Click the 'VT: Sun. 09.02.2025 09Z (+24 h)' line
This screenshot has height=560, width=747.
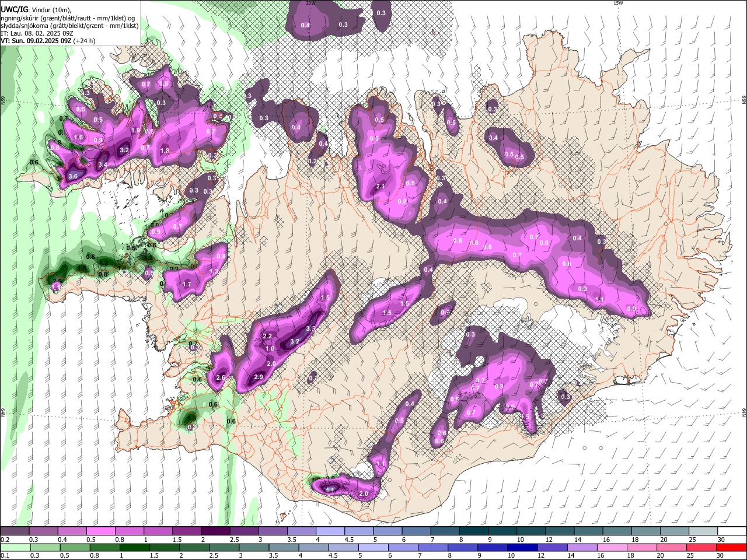tap(48, 41)
